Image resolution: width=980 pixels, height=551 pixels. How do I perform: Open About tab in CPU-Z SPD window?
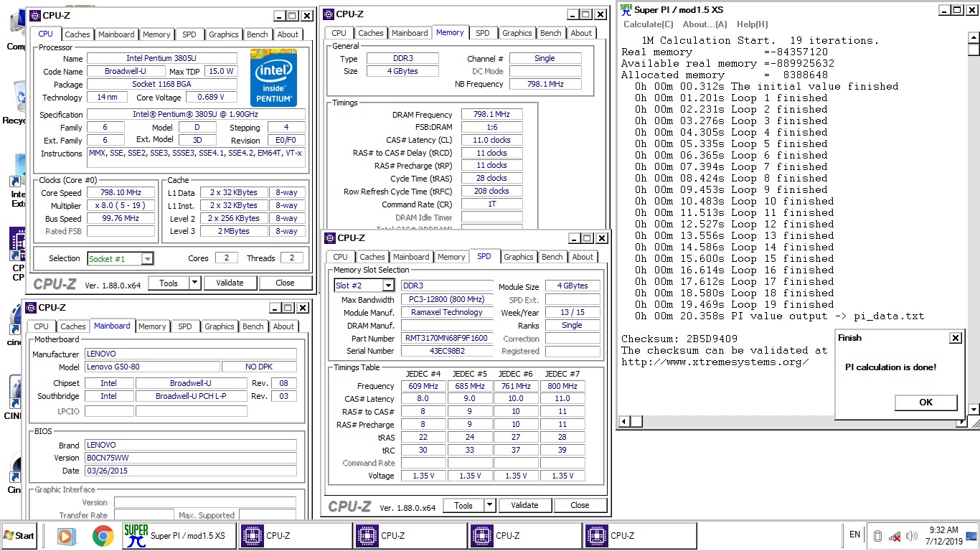(583, 257)
